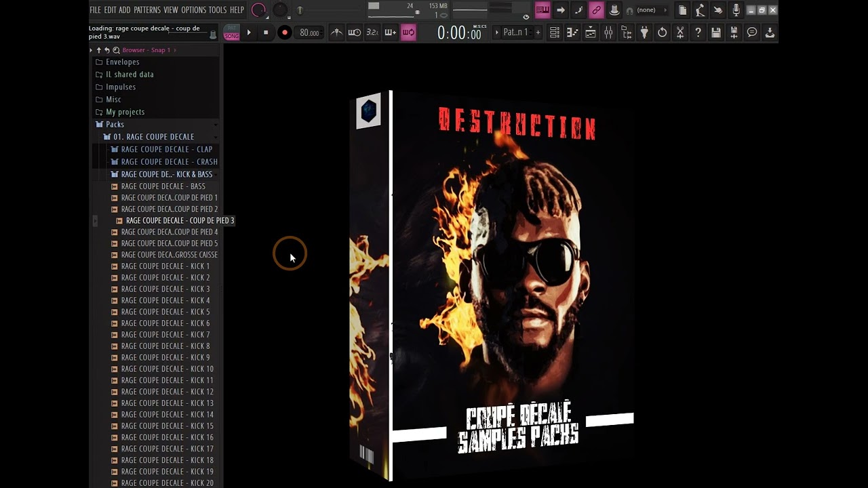The image size is (868, 488).
Task: Click the right arrow icon in top toolbar
Action: click(560, 10)
